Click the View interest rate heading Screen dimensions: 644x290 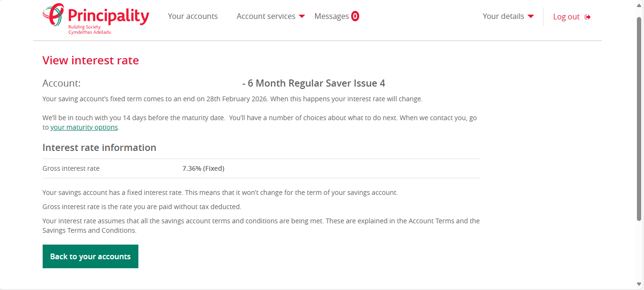point(91,61)
